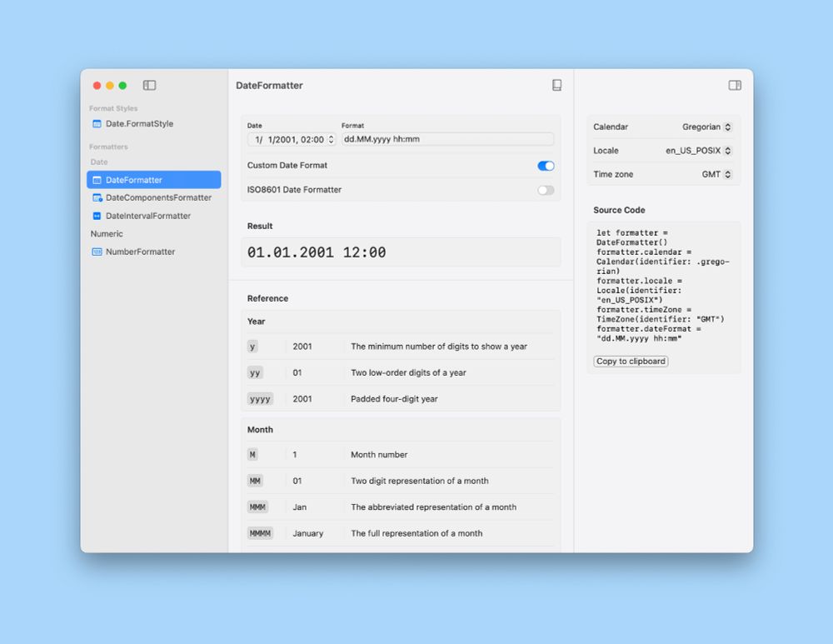Screen dimensions: 833x644
Task: Select the DateFormatter sidebar item
Action: tap(154, 180)
